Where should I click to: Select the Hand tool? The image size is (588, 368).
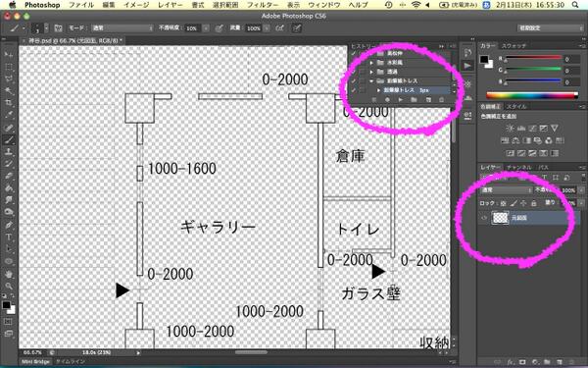point(8,274)
